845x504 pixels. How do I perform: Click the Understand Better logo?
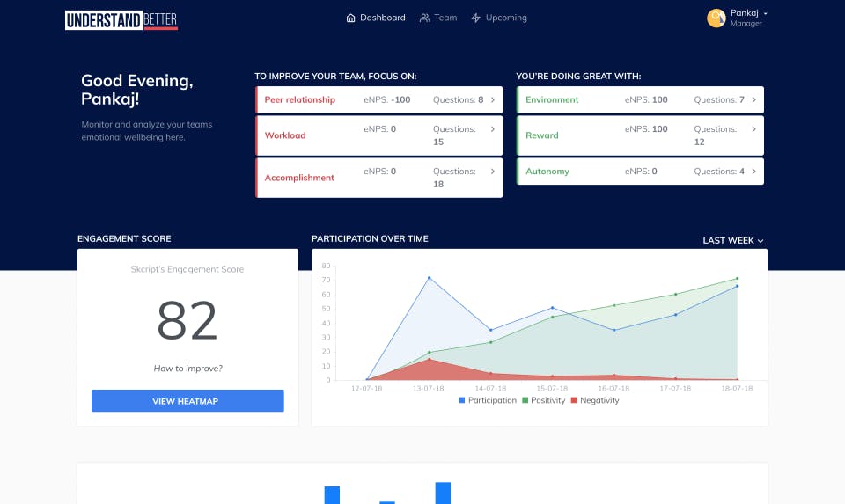(121, 20)
